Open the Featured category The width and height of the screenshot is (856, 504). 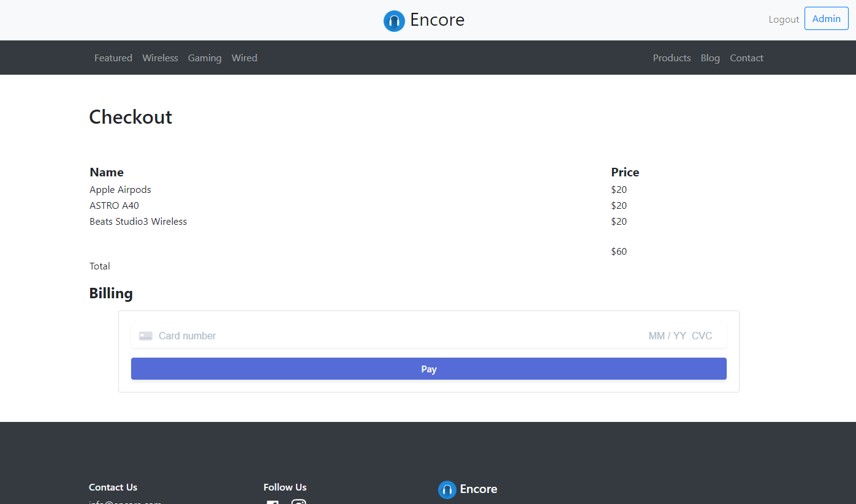[113, 58]
